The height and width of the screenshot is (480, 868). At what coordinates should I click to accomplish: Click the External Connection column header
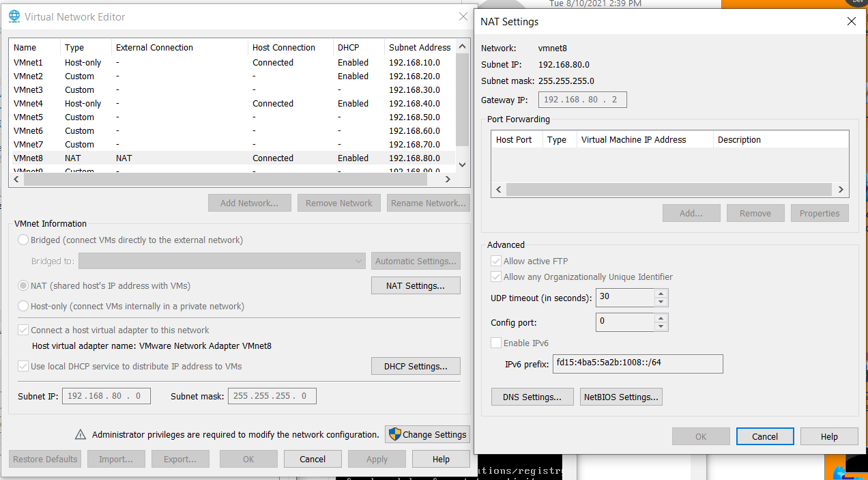(x=179, y=47)
